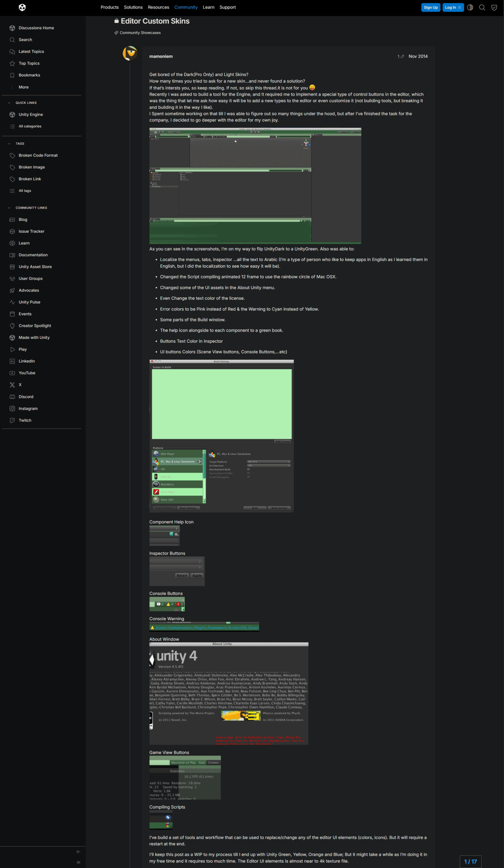Click the X social icon
504x868 pixels.
pos(13,385)
